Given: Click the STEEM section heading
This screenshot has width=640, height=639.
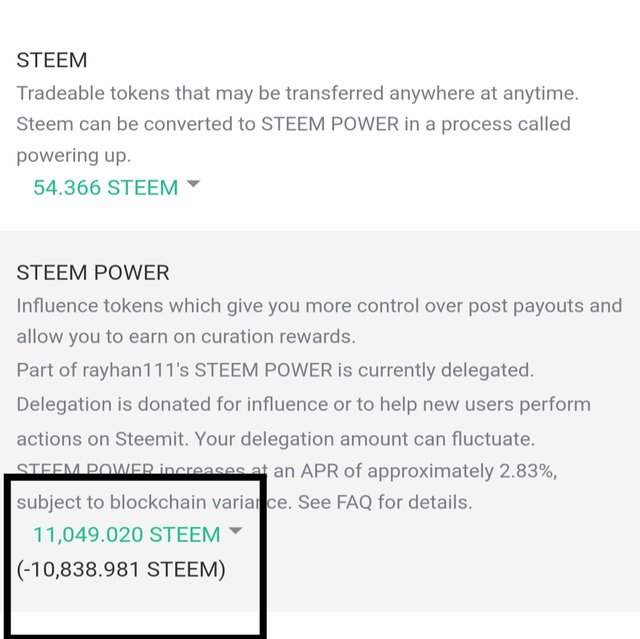Looking at the screenshot, I should 52,60.
